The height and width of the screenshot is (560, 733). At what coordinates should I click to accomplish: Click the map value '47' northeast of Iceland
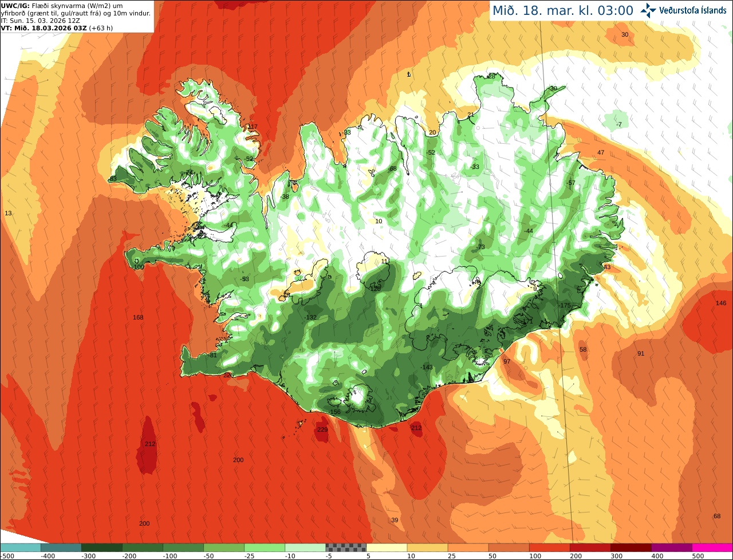(x=601, y=152)
